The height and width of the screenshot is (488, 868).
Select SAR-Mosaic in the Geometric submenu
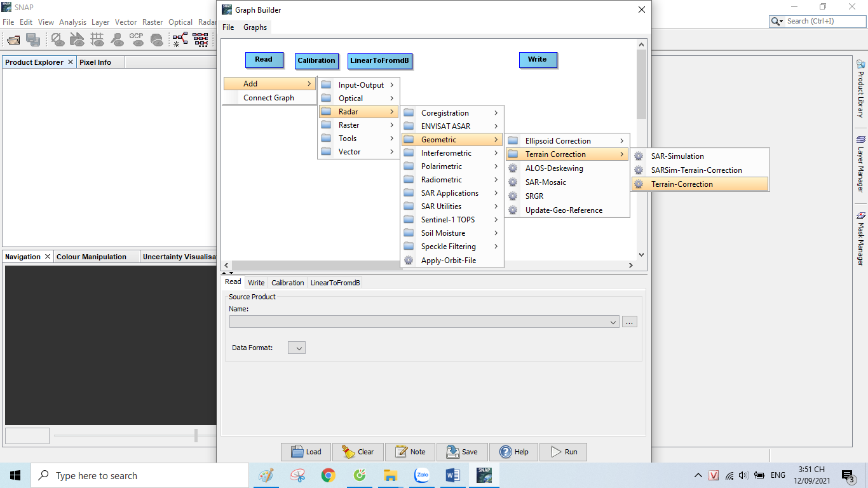pyautogui.click(x=567, y=182)
